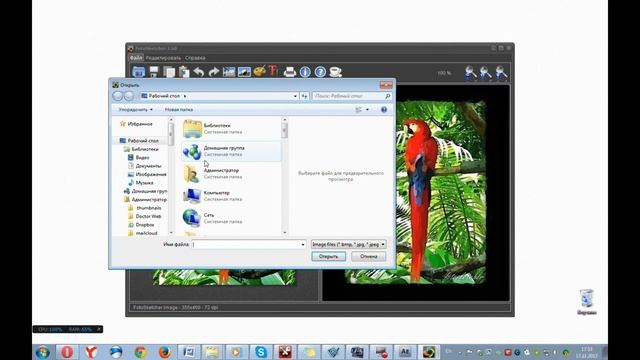Click the Print icon in FotoSketcher toolbar

click(x=290, y=72)
